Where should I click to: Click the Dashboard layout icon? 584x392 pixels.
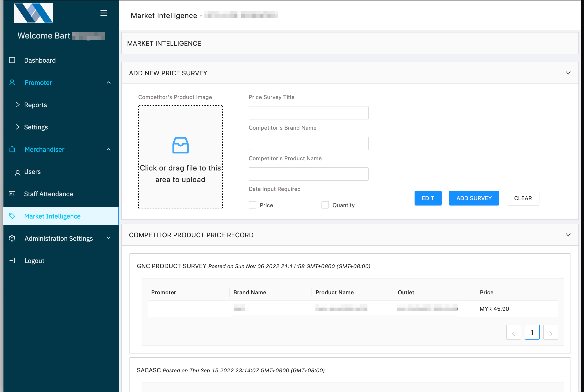coord(12,60)
